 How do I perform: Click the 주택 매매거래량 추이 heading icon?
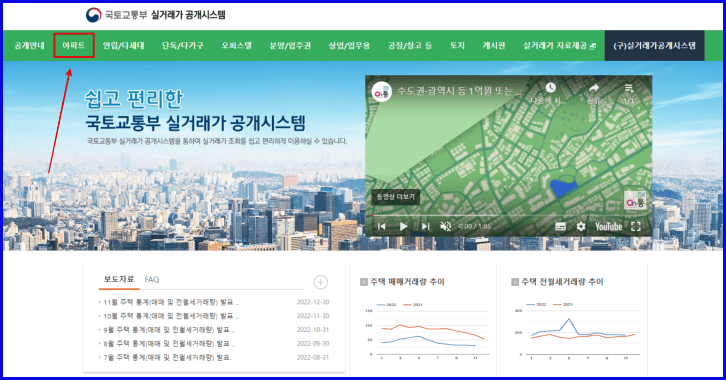pyautogui.click(x=363, y=282)
